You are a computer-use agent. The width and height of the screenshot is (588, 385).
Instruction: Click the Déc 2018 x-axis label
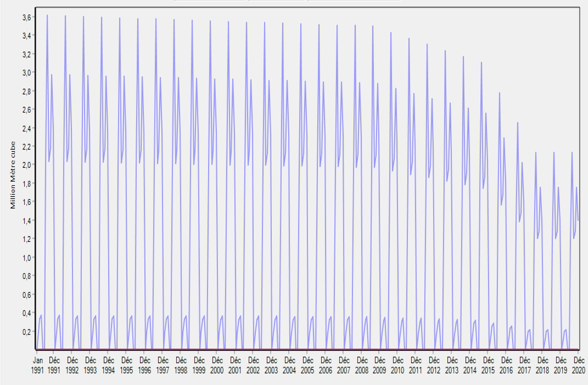tap(542, 365)
